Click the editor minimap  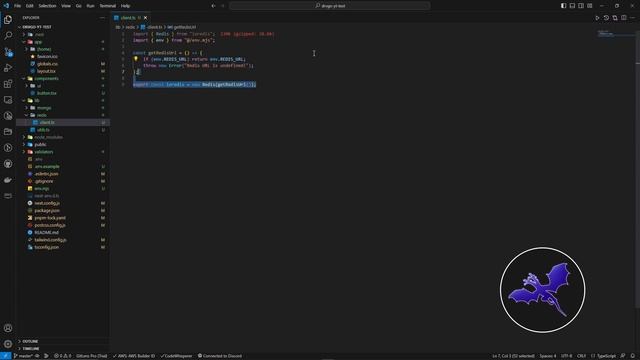tap(616, 33)
